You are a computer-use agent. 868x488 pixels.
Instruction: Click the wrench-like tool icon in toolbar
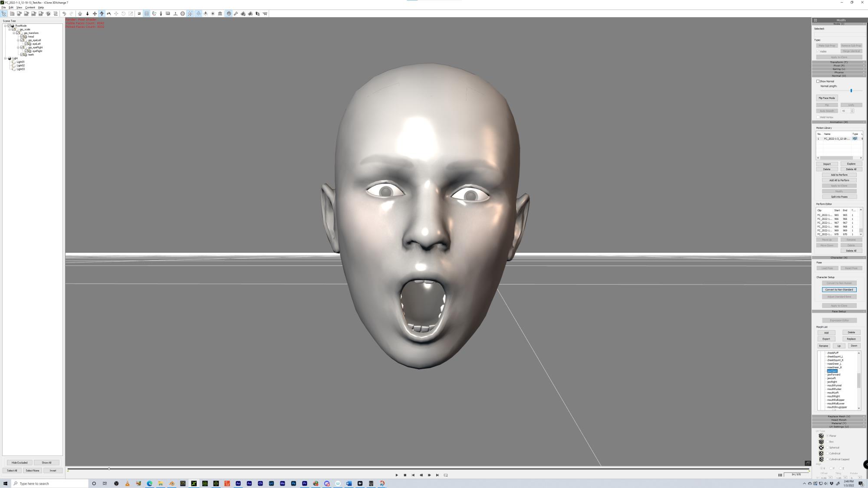pyautogui.click(x=236, y=13)
